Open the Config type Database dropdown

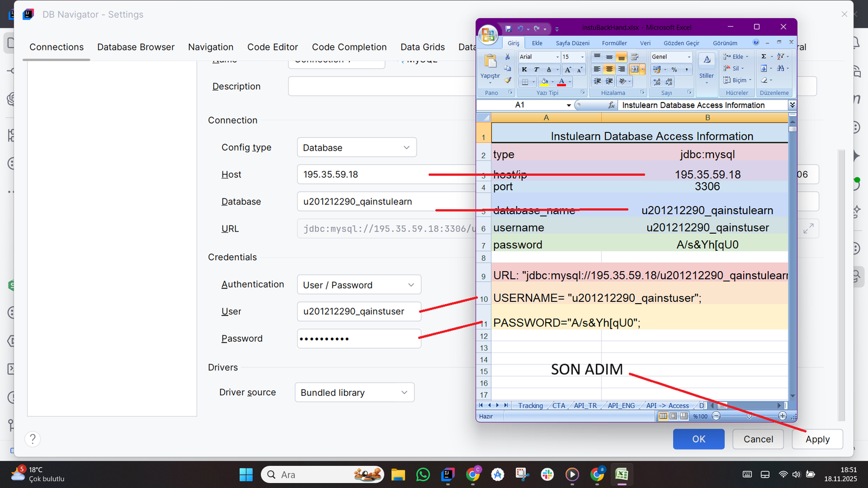tap(357, 147)
